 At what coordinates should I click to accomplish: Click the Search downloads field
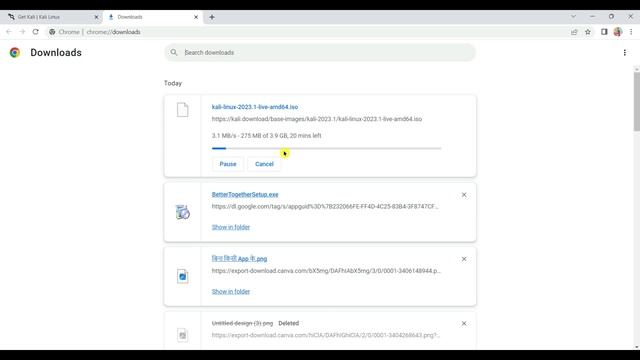320,53
